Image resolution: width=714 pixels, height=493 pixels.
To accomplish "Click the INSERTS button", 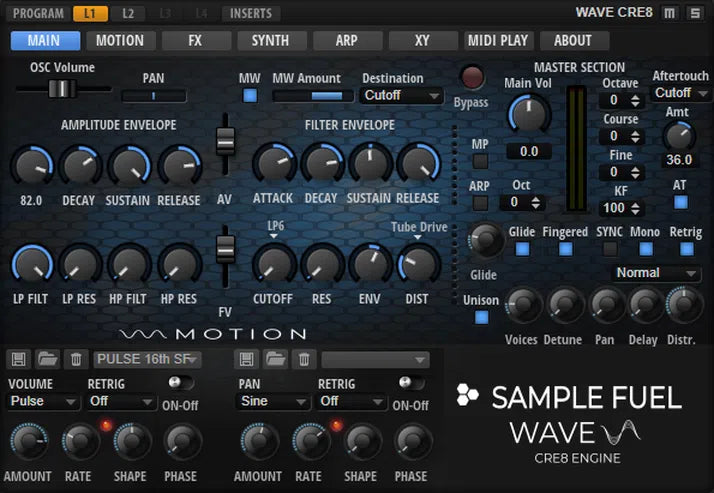I will pos(251,14).
